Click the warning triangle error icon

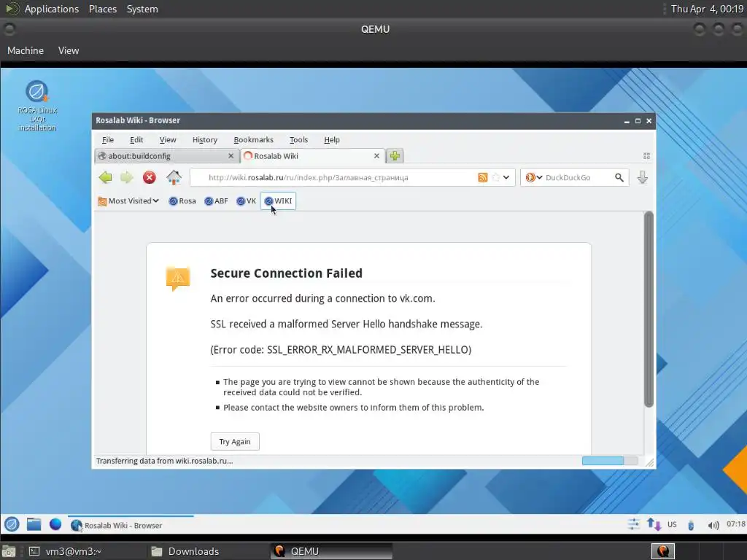(178, 278)
